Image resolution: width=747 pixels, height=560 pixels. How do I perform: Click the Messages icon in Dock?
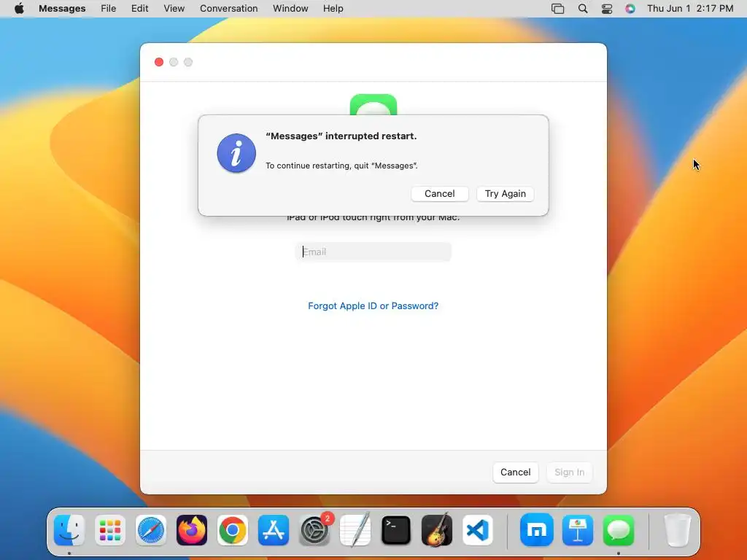[619, 530]
